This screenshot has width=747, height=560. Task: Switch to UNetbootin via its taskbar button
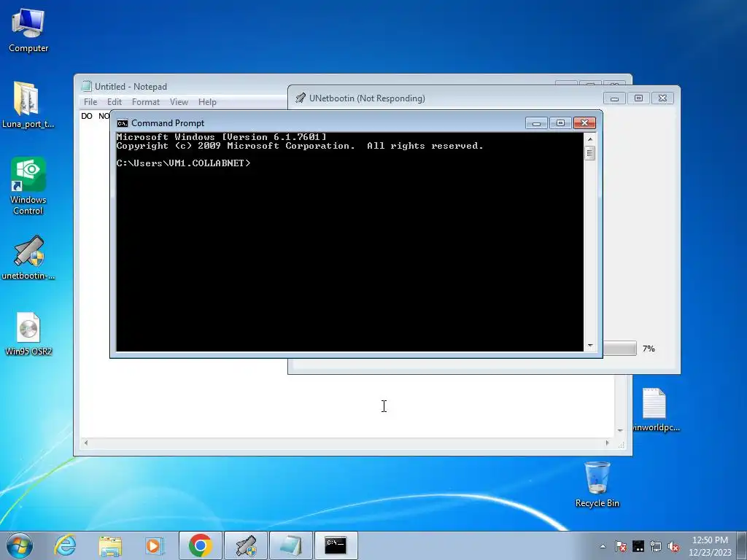(x=246, y=545)
